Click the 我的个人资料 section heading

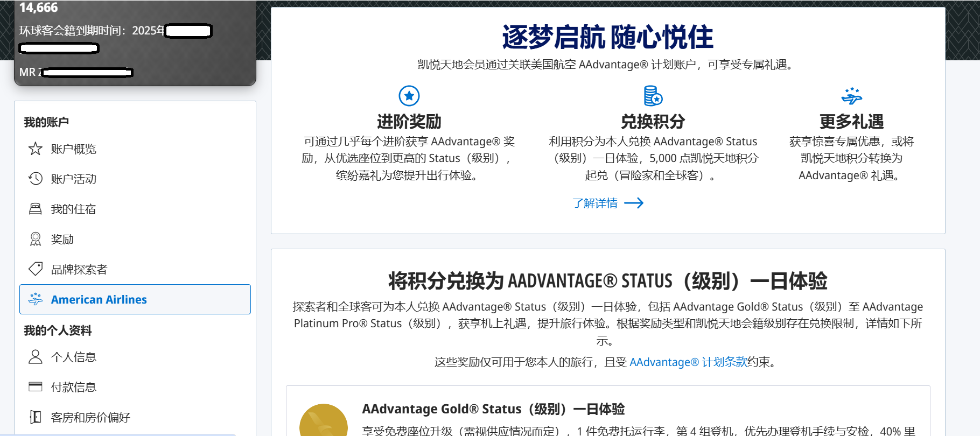[x=58, y=330]
